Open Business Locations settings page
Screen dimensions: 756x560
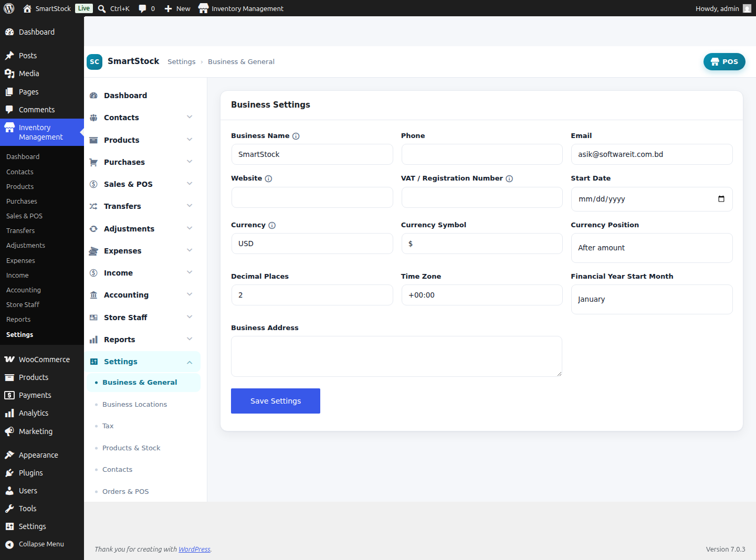point(134,405)
